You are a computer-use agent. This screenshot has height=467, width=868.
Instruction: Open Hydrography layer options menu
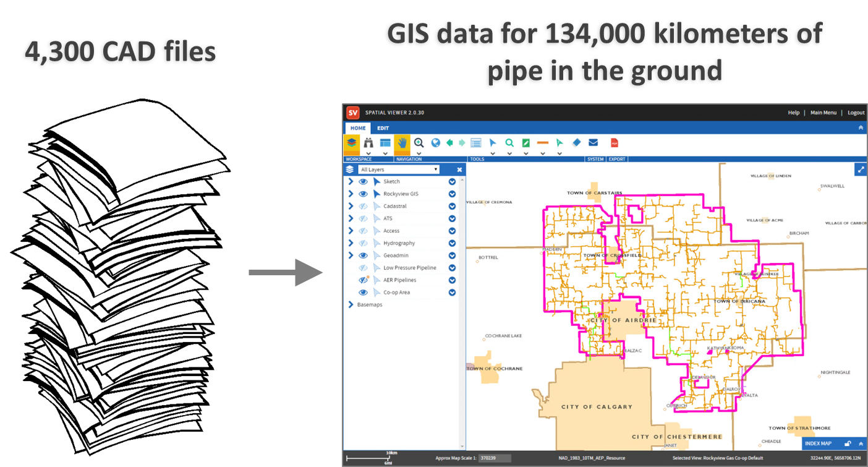pos(452,243)
